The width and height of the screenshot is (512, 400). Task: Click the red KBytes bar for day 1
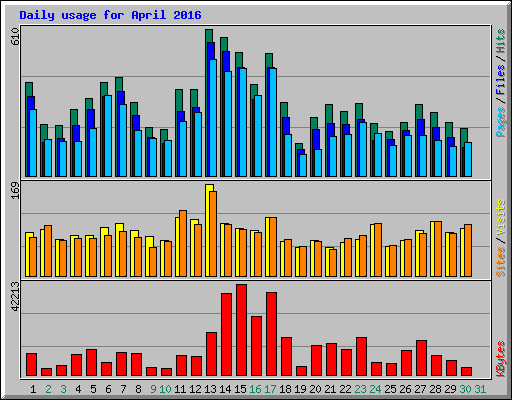pyautogui.click(x=31, y=365)
